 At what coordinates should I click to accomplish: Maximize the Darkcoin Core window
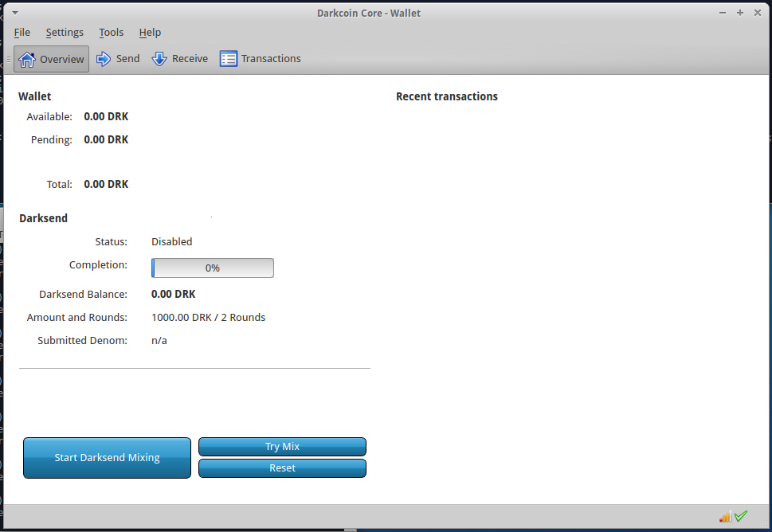click(x=740, y=13)
